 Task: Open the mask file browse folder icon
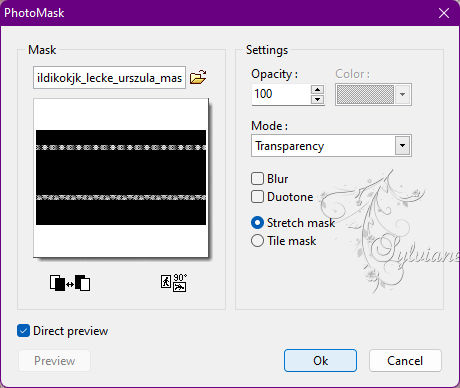(x=198, y=77)
